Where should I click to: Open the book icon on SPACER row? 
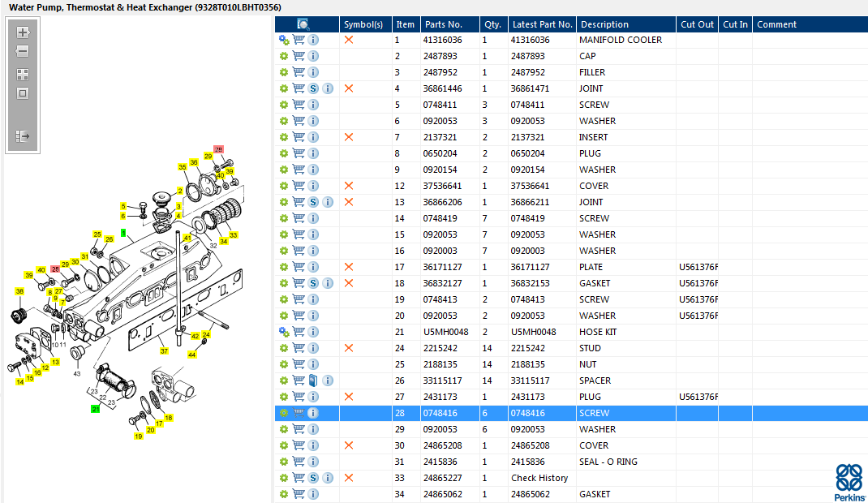[x=313, y=380]
